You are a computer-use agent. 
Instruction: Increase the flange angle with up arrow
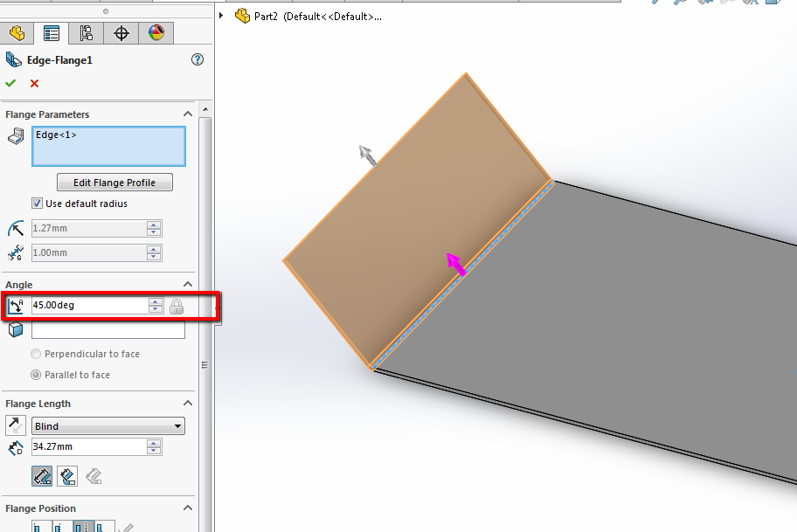tap(156, 302)
